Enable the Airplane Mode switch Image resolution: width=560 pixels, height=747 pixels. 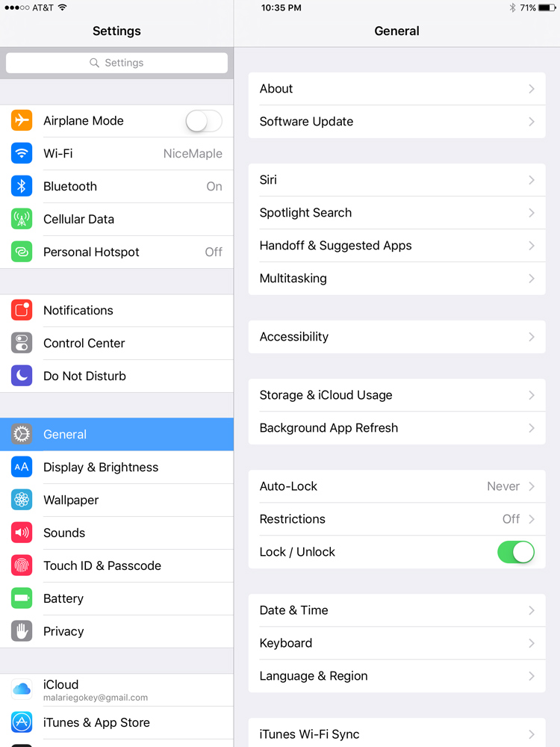[204, 120]
